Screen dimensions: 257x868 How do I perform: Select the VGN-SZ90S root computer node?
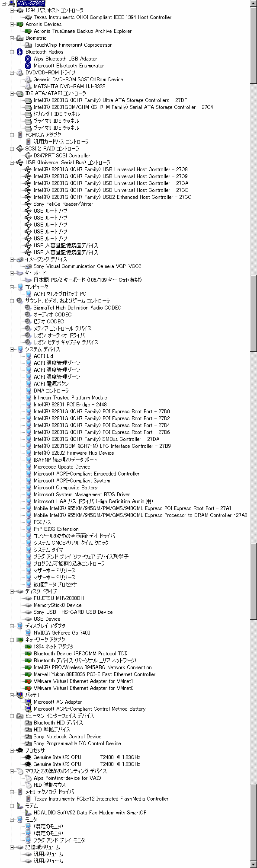30,3
